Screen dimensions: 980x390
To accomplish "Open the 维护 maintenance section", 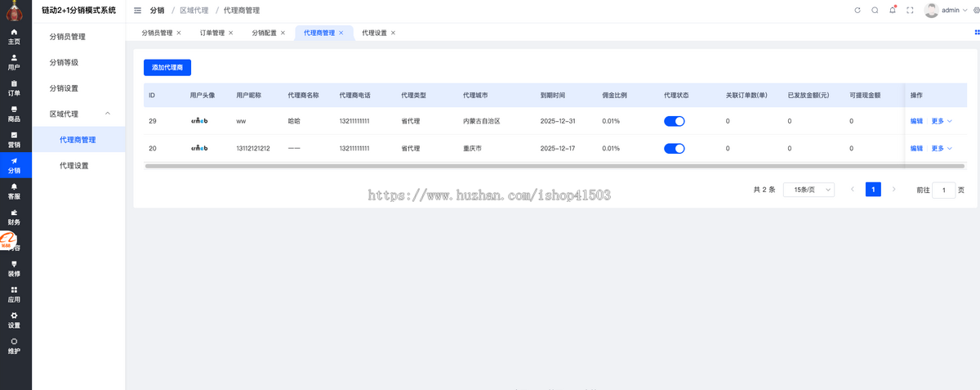I will tap(14, 347).
